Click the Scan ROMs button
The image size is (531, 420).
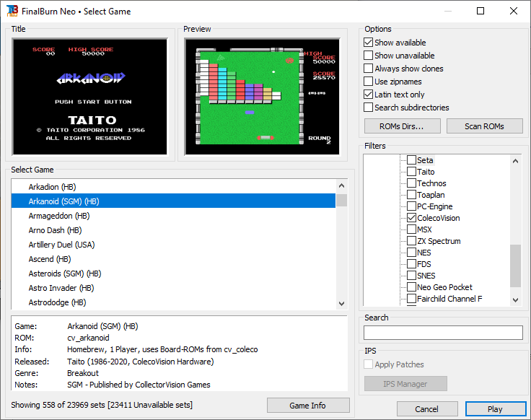click(484, 126)
